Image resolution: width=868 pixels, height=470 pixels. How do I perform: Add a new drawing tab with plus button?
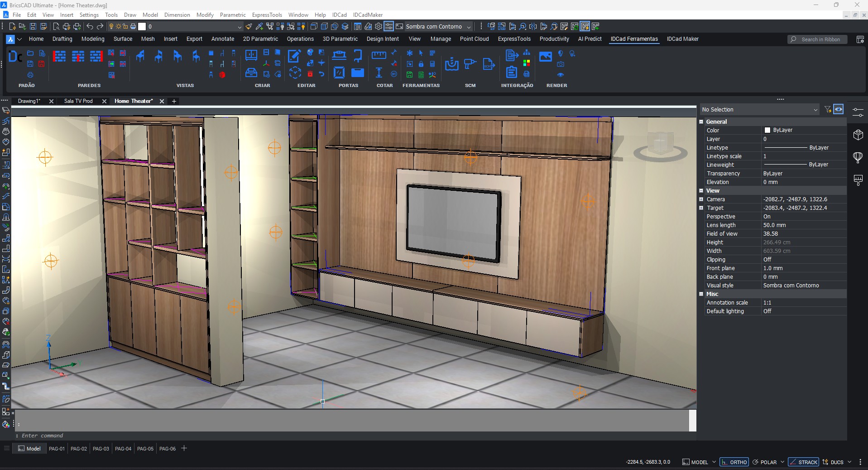coord(174,101)
